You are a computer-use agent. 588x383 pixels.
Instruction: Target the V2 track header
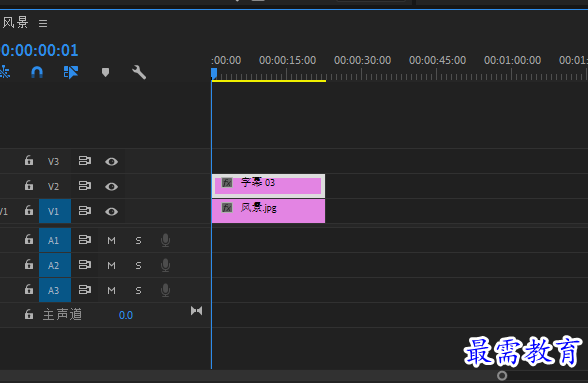[55, 186]
